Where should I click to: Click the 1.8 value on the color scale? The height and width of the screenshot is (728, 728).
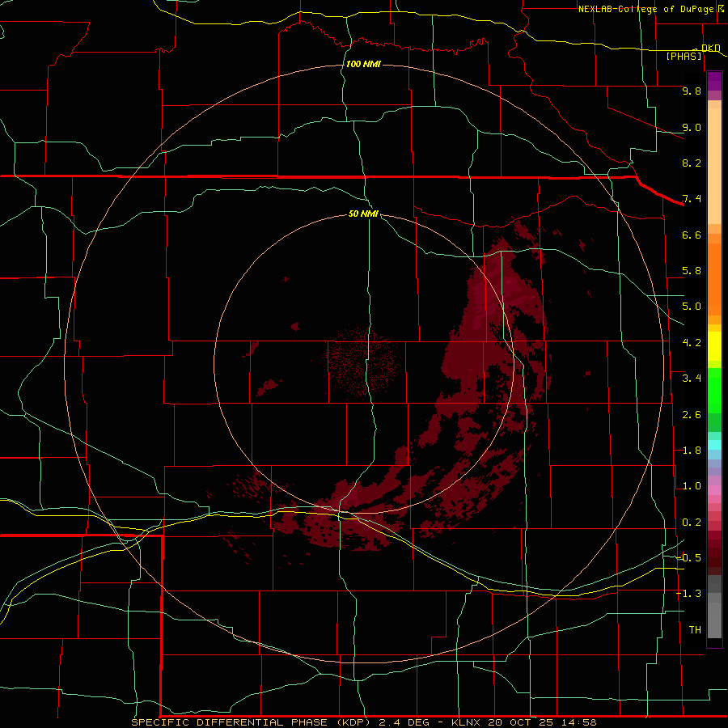692,451
